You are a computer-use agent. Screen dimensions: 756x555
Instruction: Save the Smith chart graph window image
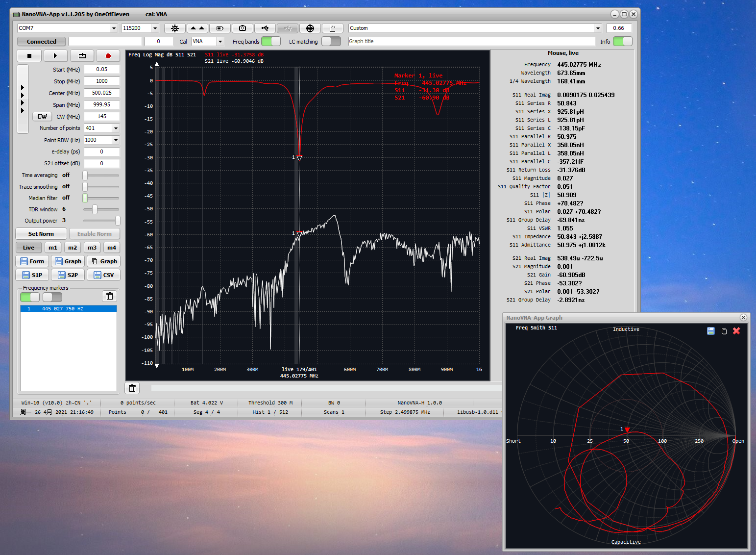pos(711,331)
